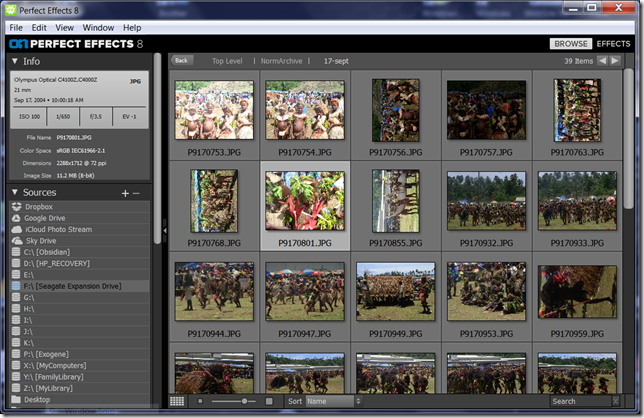
Task: Select thumbnail P9170949.JPG
Action: pyautogui.click(x=396, y=292)
